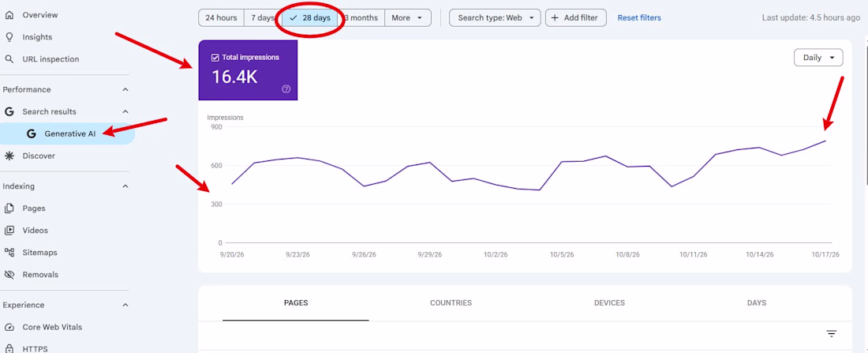Open the More date range dropdown
Screen dimensions: 868x353
coord(408,17)
